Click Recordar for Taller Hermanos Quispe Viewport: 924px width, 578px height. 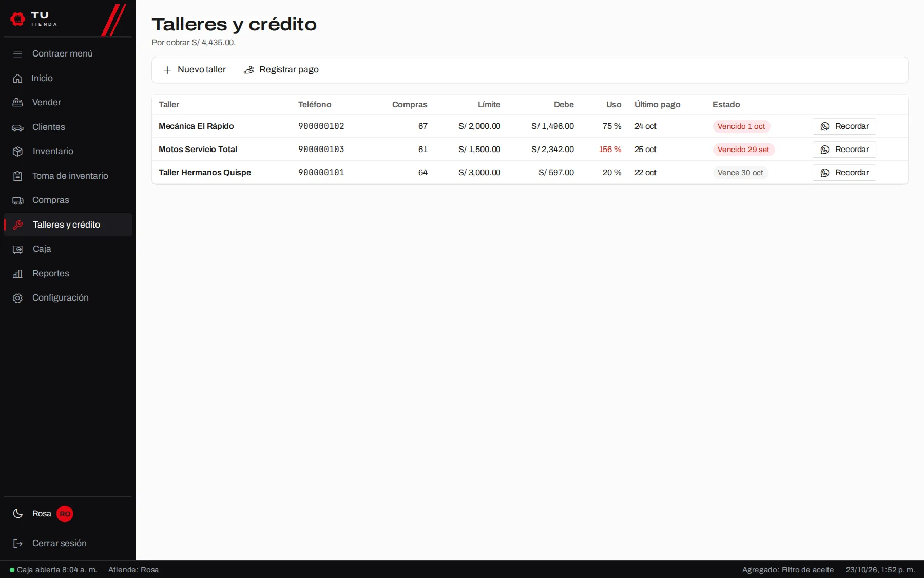pos(844,173)
